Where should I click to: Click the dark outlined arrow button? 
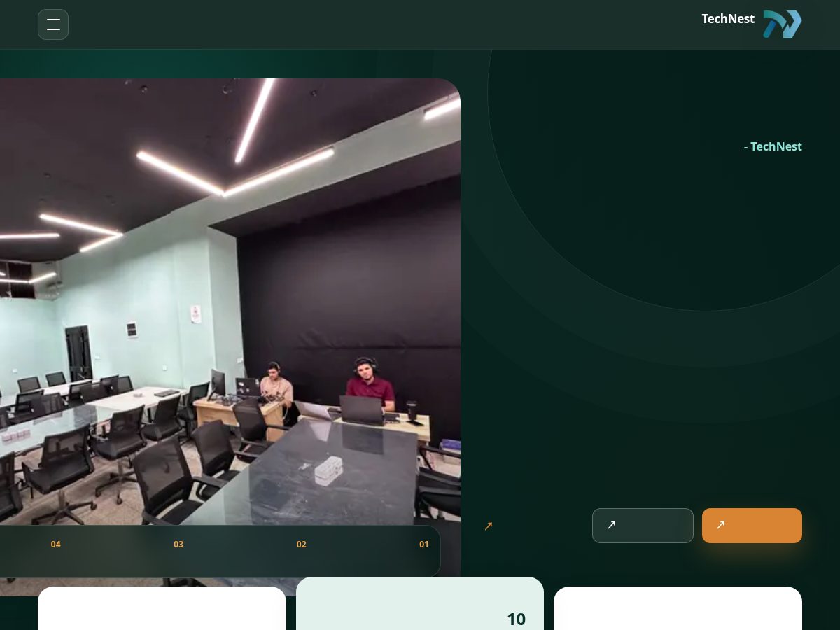click(643, 526)
